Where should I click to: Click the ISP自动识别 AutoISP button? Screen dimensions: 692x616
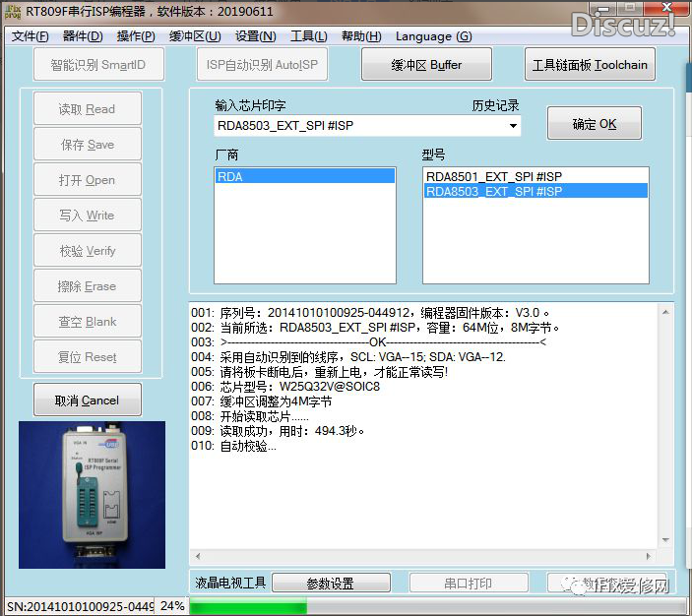click(262, 65)
